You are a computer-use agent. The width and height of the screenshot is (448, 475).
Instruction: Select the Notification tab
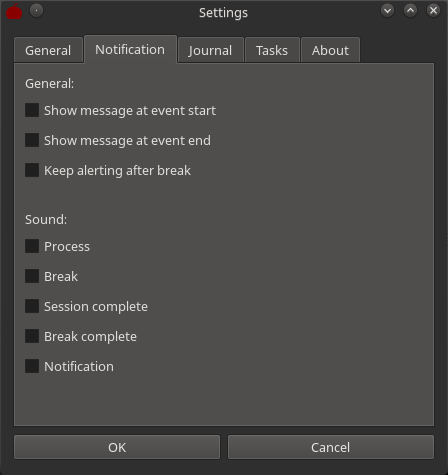pos(130,49)
